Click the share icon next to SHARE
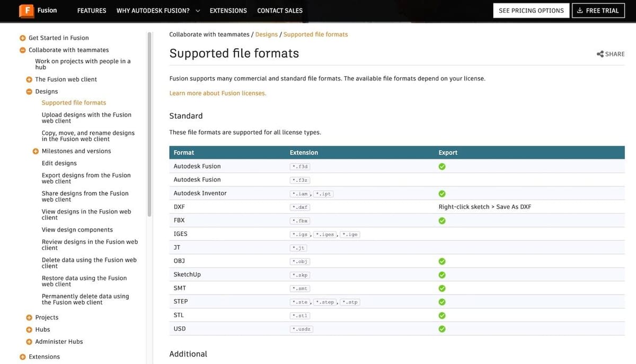The image size is (636, 364). (x=600, y=54)
